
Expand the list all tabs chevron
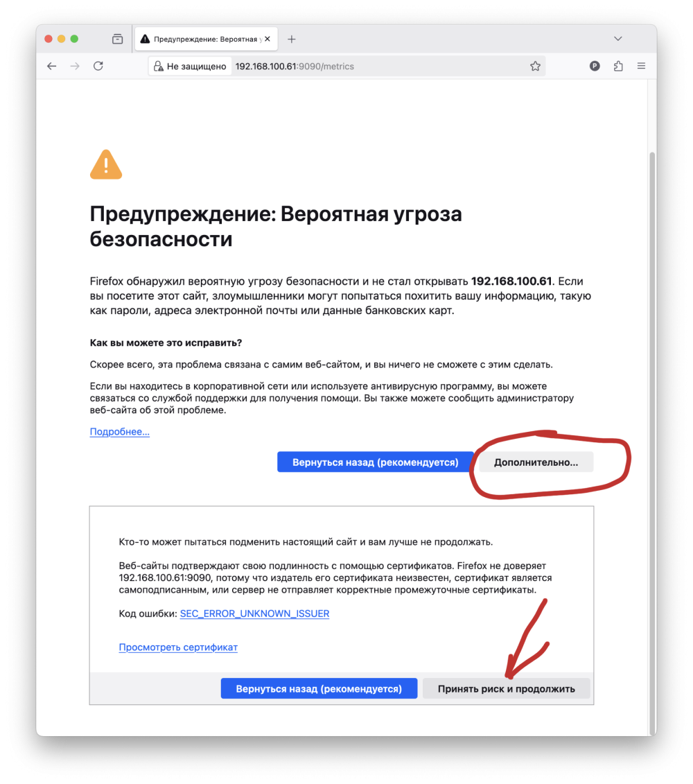click(x=618, y=39)
